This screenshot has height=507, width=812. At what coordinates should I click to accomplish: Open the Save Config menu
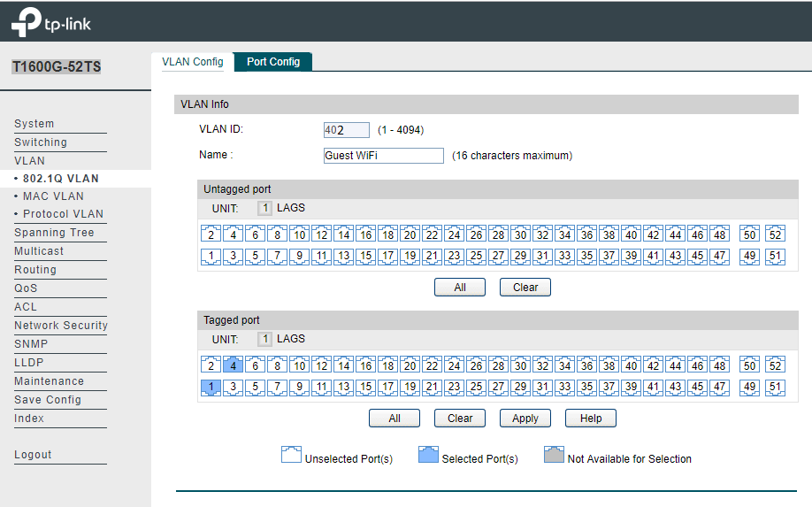48,400
